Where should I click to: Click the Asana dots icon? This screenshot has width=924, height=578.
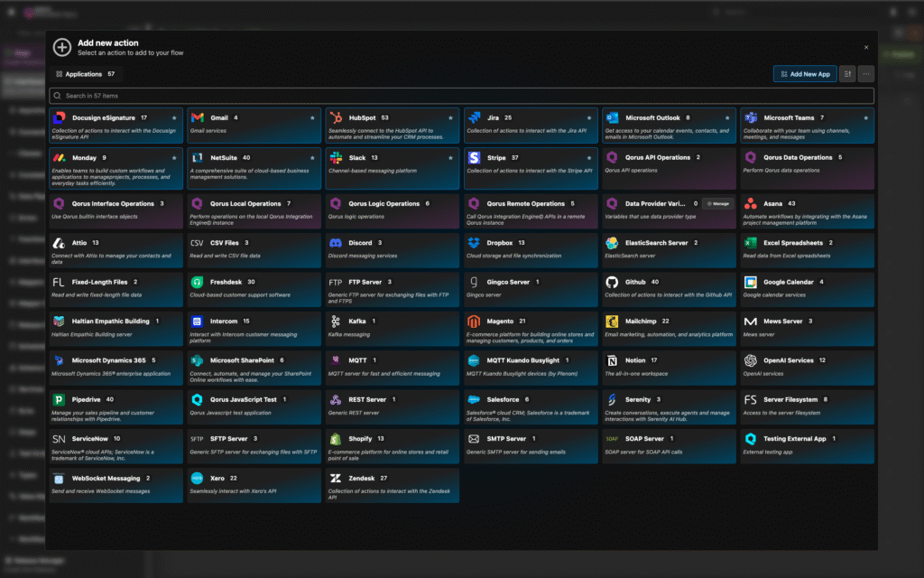pos(751,203)
